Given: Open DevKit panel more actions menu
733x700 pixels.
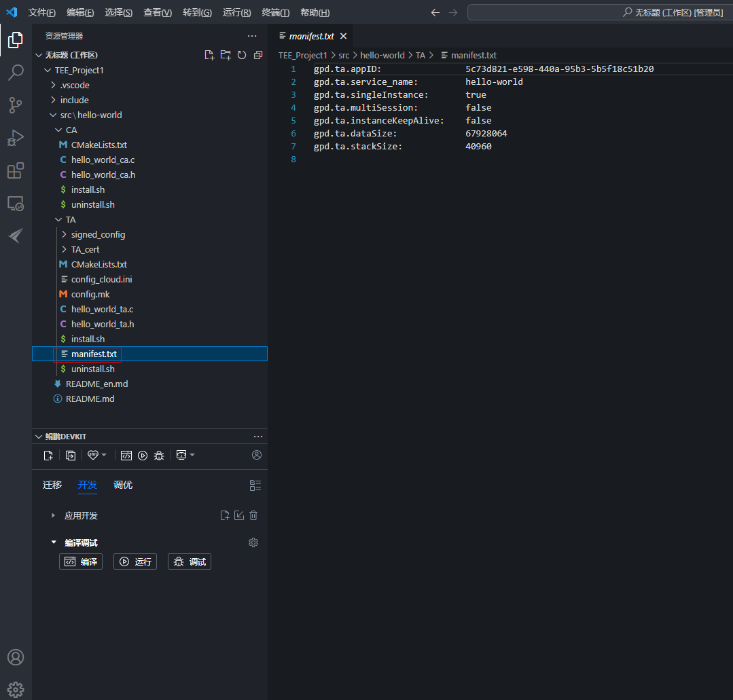Looking at the screenshot, I should pyautogui.click(x=258, y=437).
